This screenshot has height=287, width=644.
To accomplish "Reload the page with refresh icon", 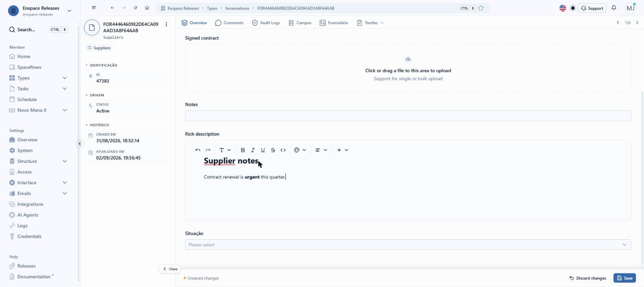I will (x=136, y=8).
